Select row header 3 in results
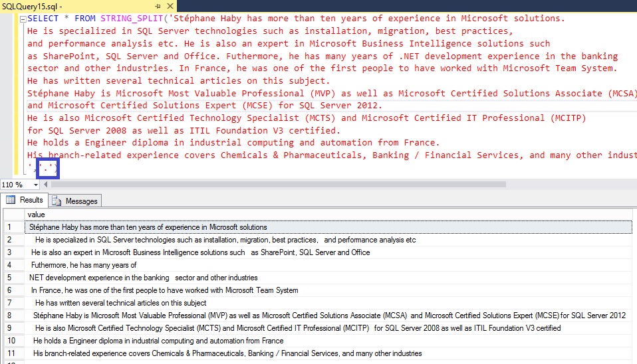 click(x=14, y=252)
